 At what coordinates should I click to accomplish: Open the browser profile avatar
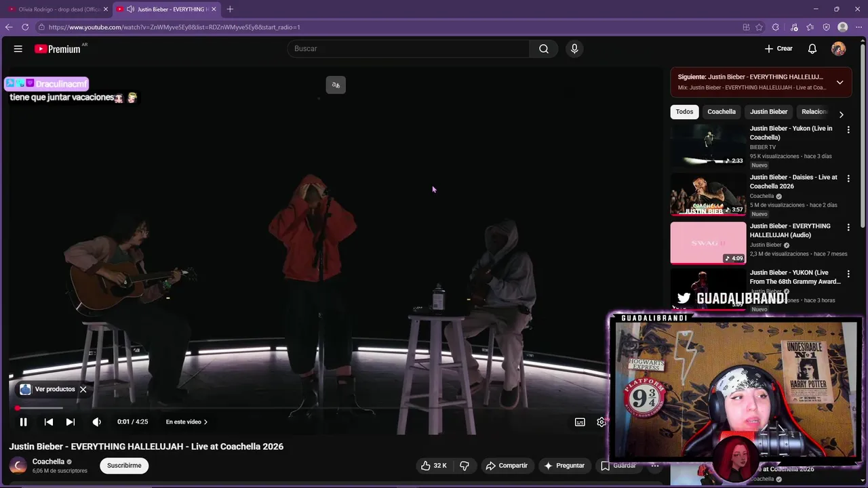click(x=843, y=27)
